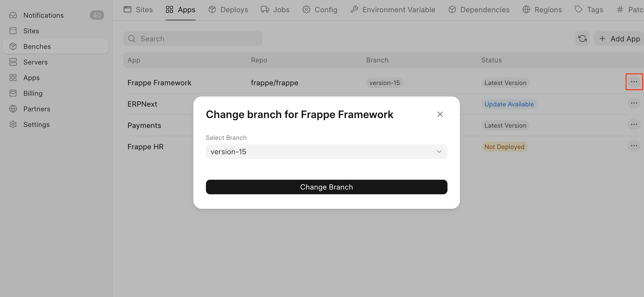Open Billing in the sidebar

33,93
